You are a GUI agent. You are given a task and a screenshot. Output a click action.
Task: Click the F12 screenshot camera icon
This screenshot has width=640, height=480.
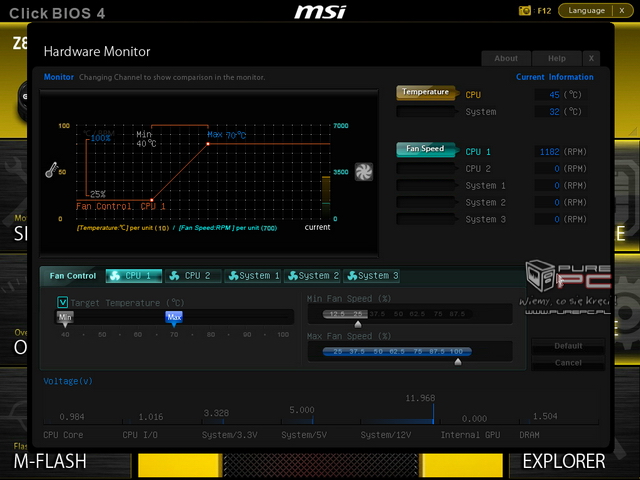[x=524, y=11]
